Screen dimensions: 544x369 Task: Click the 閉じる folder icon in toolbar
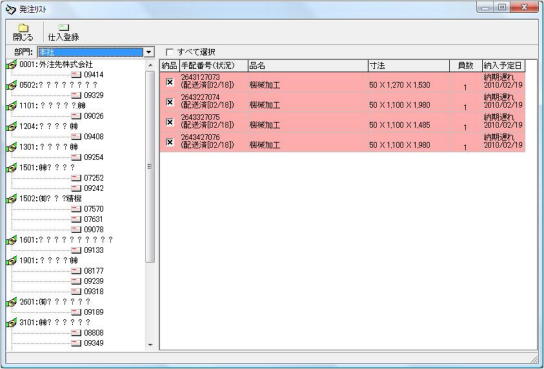click(x=23, y=27)
